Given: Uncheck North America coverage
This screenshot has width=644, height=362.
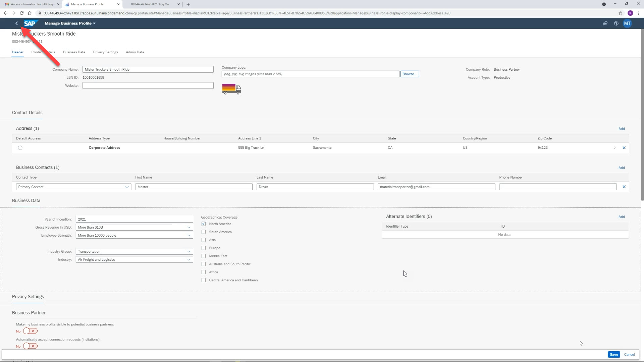Looking at the screenshot, I should 204,224.
